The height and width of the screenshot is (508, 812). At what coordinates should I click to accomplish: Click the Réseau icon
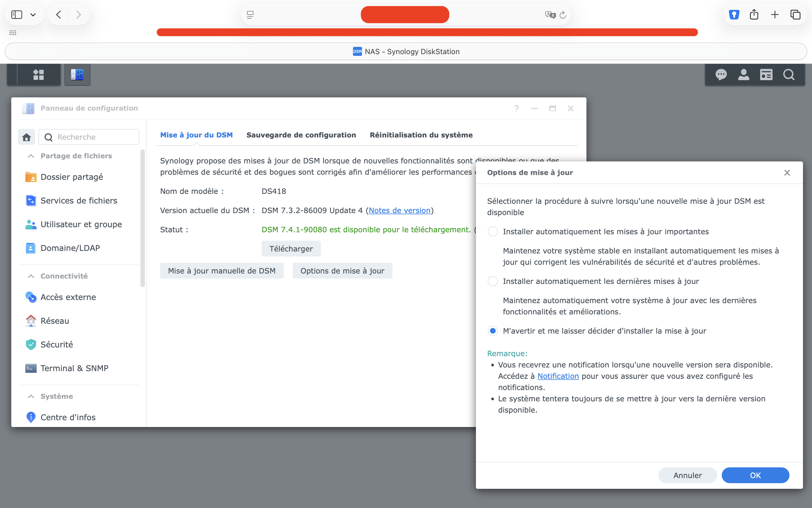tap(31, 321)
